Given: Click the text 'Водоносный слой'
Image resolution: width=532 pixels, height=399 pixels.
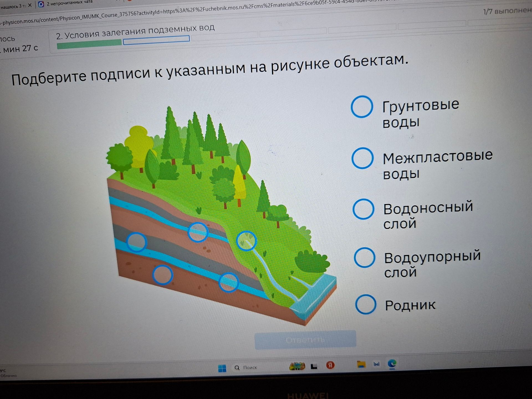Looking at the screenshot, I should [x=428, y=215].
